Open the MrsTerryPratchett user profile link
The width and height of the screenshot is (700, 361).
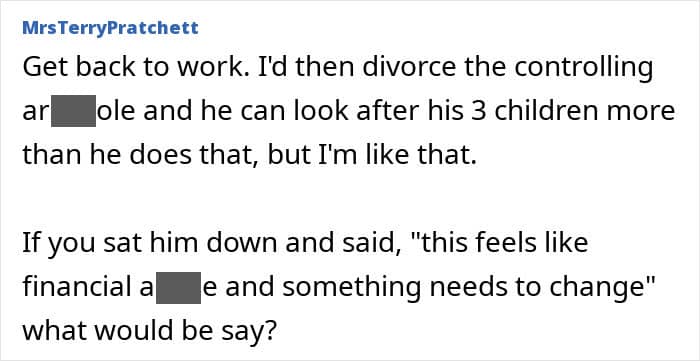tap(110, 28)
